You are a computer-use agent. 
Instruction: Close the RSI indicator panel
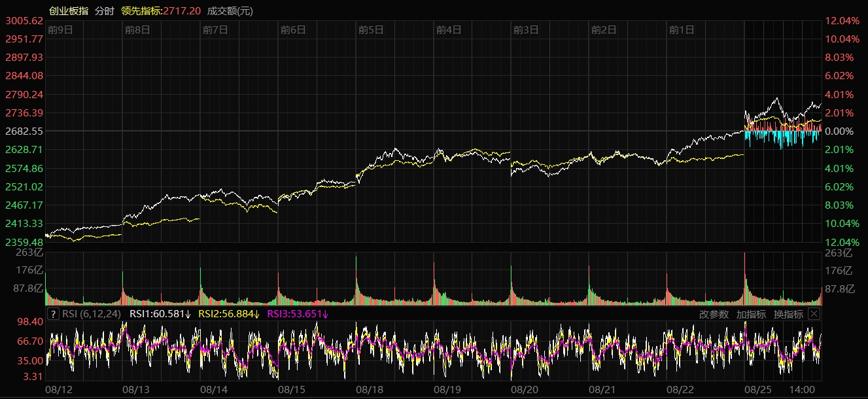(x=814, y=314)
